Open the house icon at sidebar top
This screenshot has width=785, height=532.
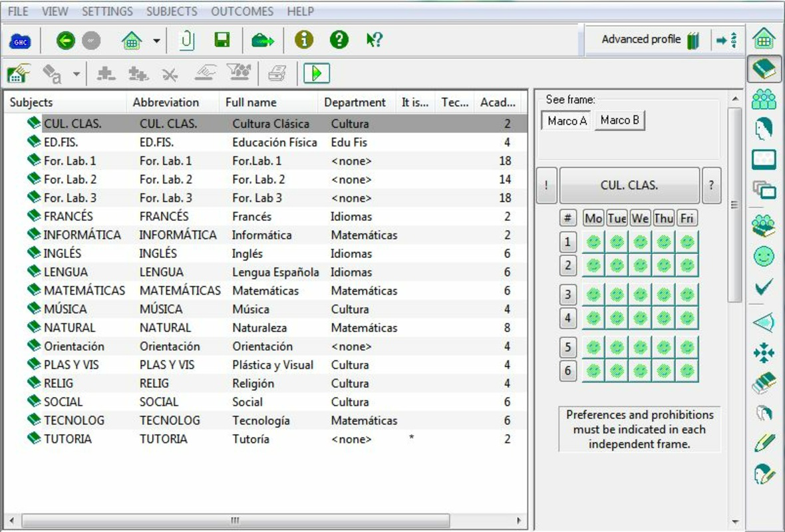764,38
